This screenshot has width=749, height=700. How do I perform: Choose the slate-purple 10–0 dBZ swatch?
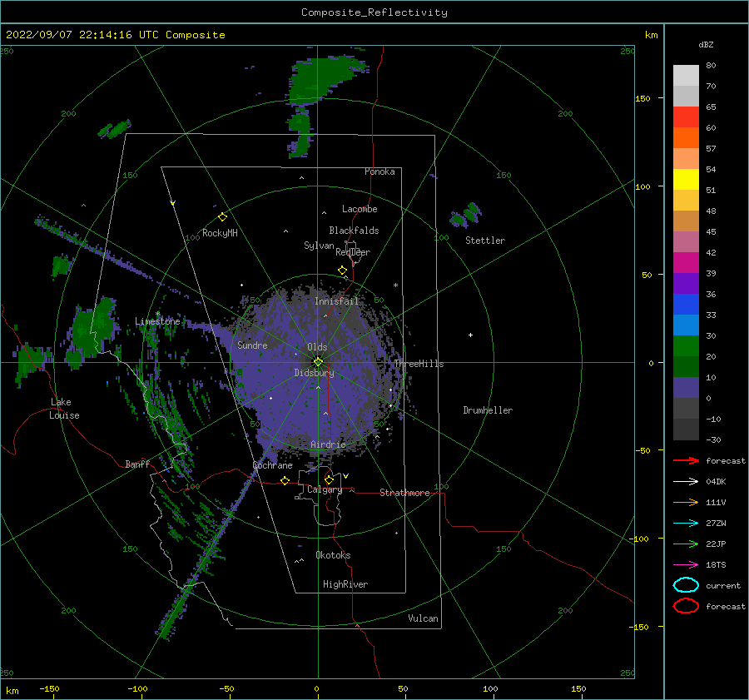click(x=686, y=388)
